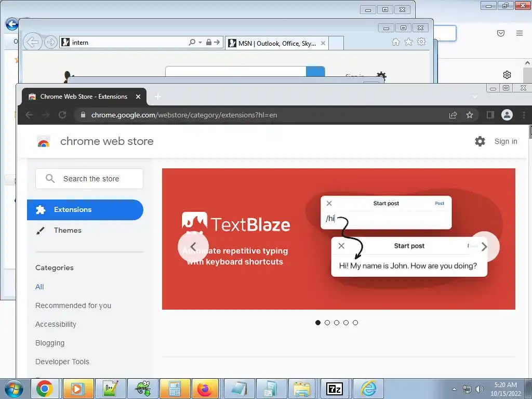Viewport: 532px width, 399px height.
Task: View site information lock icon in Chrome
Action: (83, 115)
